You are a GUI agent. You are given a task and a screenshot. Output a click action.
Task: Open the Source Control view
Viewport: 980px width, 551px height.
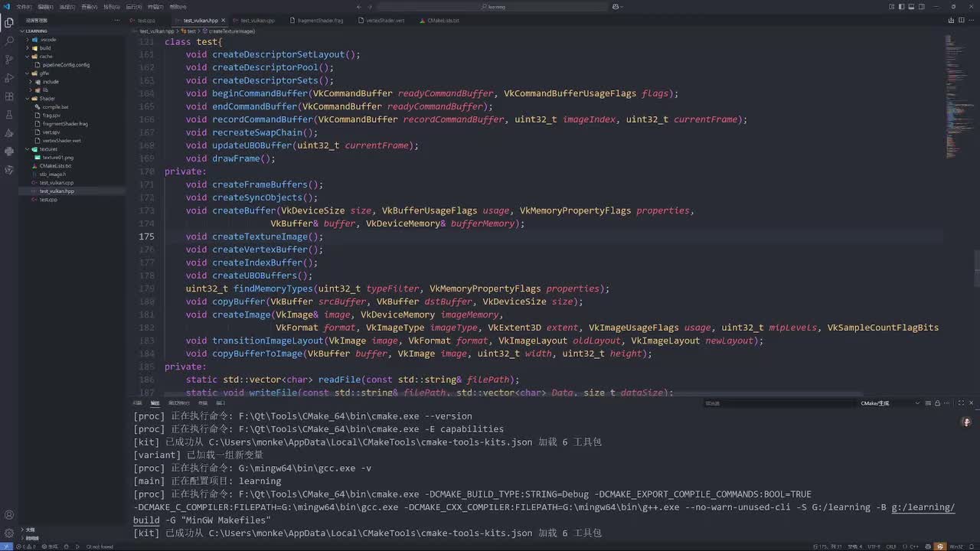(x=9, y=59)
